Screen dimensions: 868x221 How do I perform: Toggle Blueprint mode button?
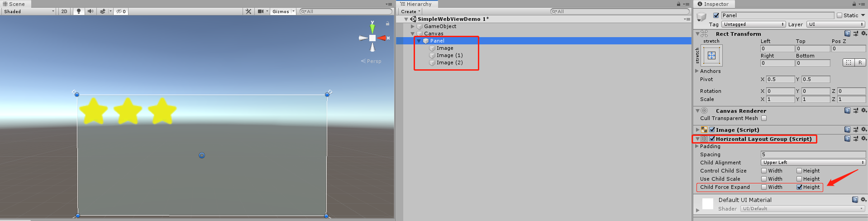849,62
